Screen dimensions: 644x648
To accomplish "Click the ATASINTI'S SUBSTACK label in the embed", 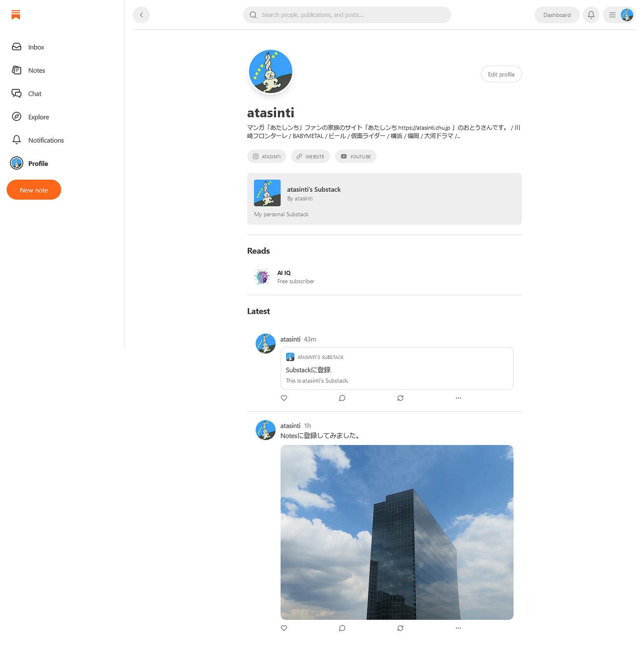I will click(x=320, y=357).
